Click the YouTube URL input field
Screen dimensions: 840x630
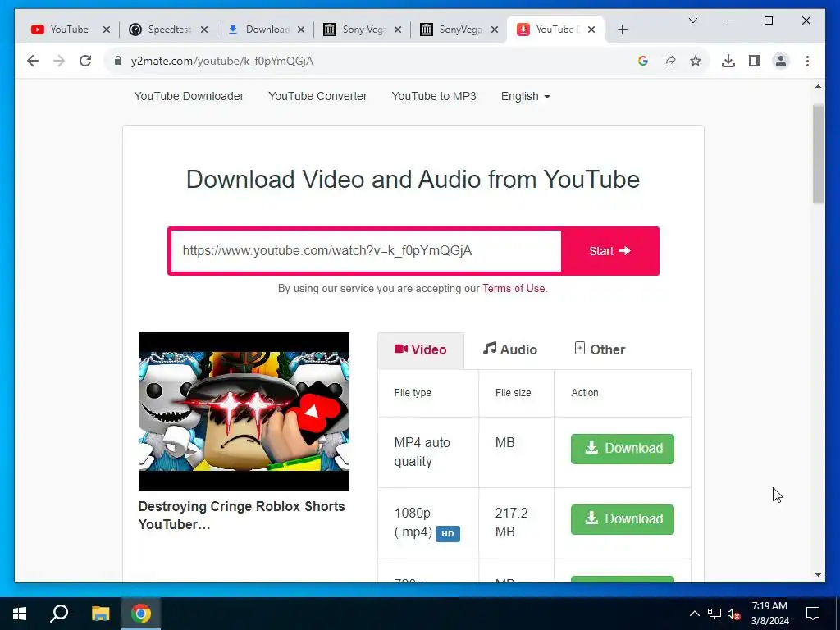pos(366,251)
